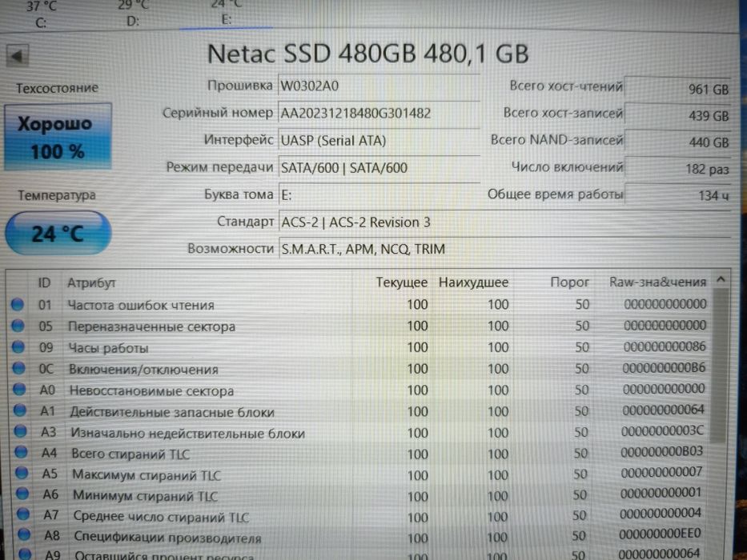
Task: Click the Raw-значения column header
Action: [x=657, y=282]
